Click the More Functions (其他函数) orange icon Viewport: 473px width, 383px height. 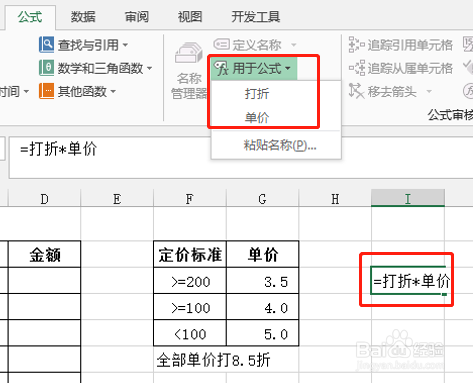46,91
